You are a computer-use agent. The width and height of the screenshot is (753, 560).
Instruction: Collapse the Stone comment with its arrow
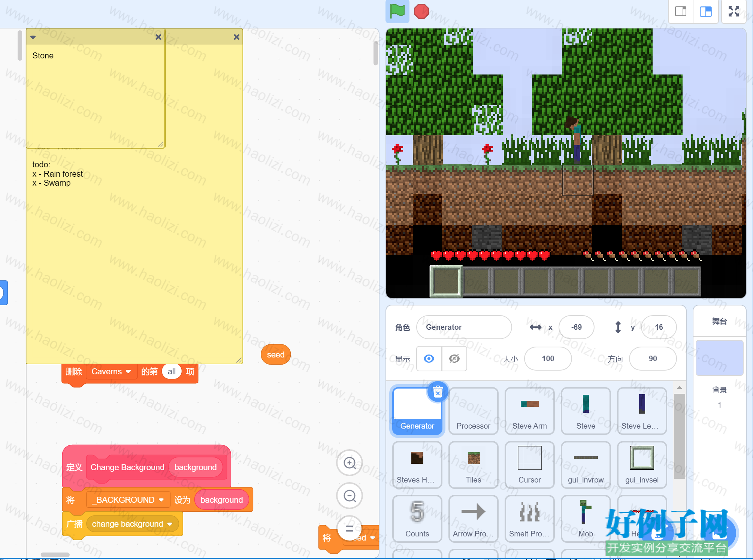click(x=33, y=37)
